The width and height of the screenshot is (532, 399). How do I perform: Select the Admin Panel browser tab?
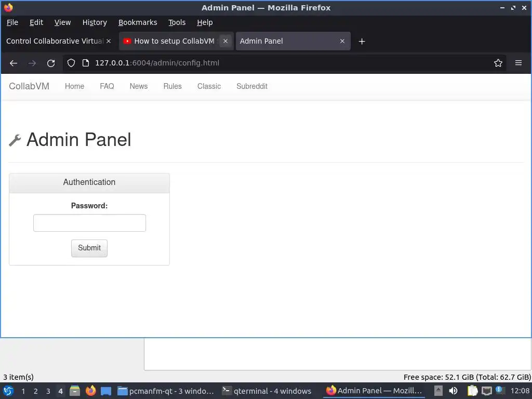click(293, 41)
